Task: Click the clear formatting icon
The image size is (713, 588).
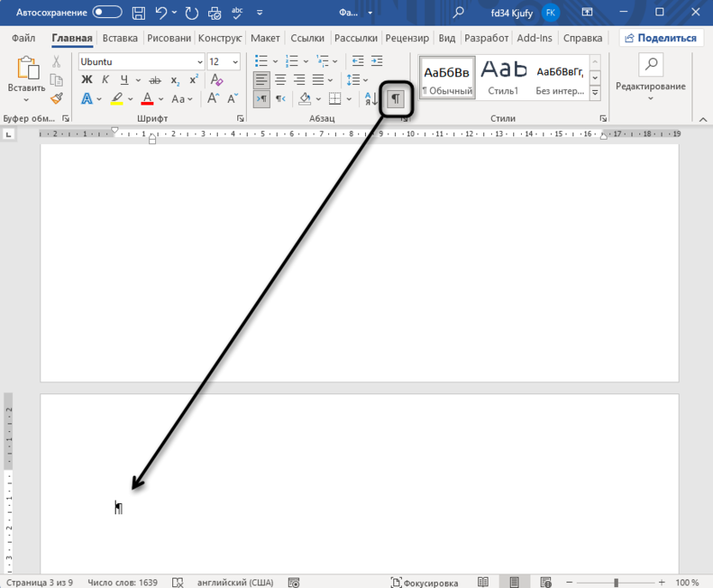Action: [217, 80]
